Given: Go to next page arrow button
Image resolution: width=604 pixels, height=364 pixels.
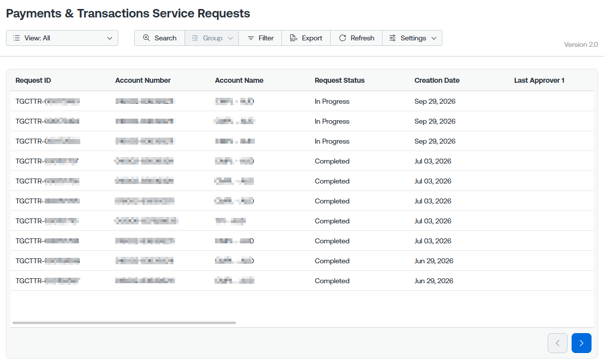Looking at the screenshot, I should (582, 343).
